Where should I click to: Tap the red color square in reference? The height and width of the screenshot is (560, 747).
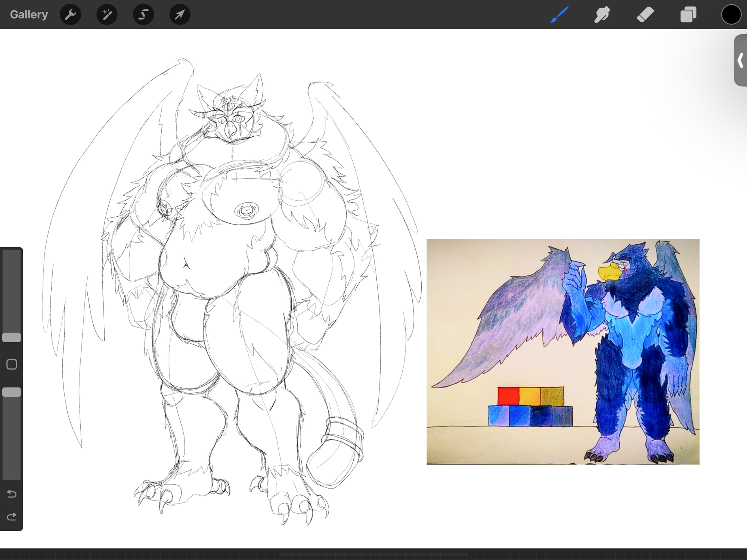pos(508,396)
